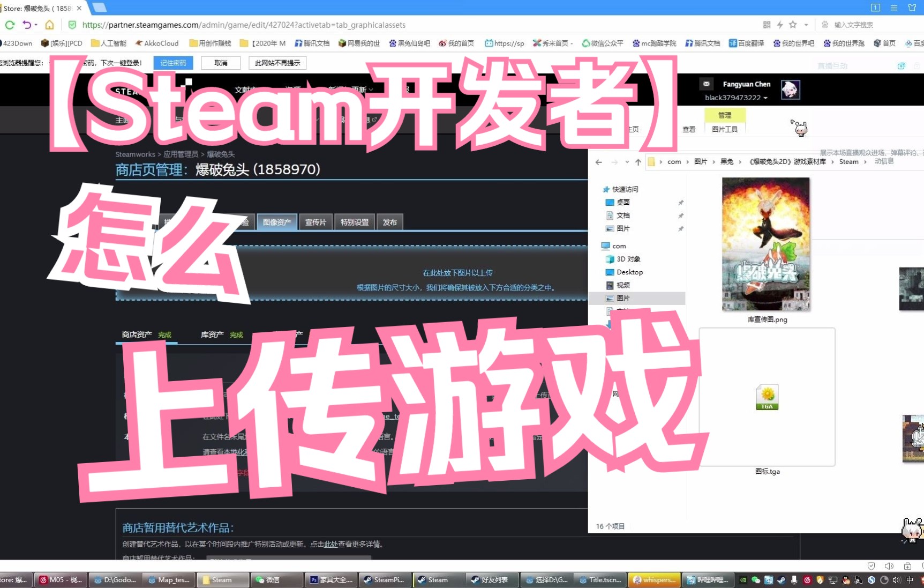Unpin 图片 from Quick Access
This screenshot has height=588, width=924.
(681, 228)
